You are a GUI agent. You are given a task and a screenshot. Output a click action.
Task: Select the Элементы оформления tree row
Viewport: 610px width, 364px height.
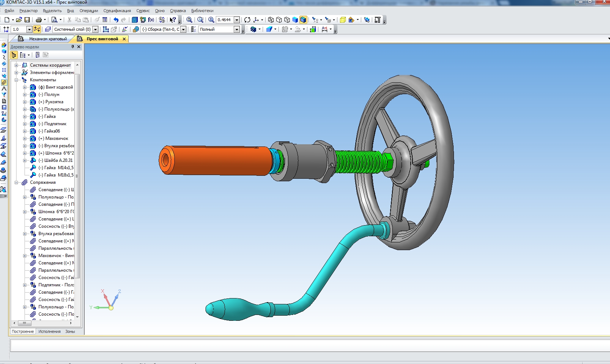pos(52,73)
